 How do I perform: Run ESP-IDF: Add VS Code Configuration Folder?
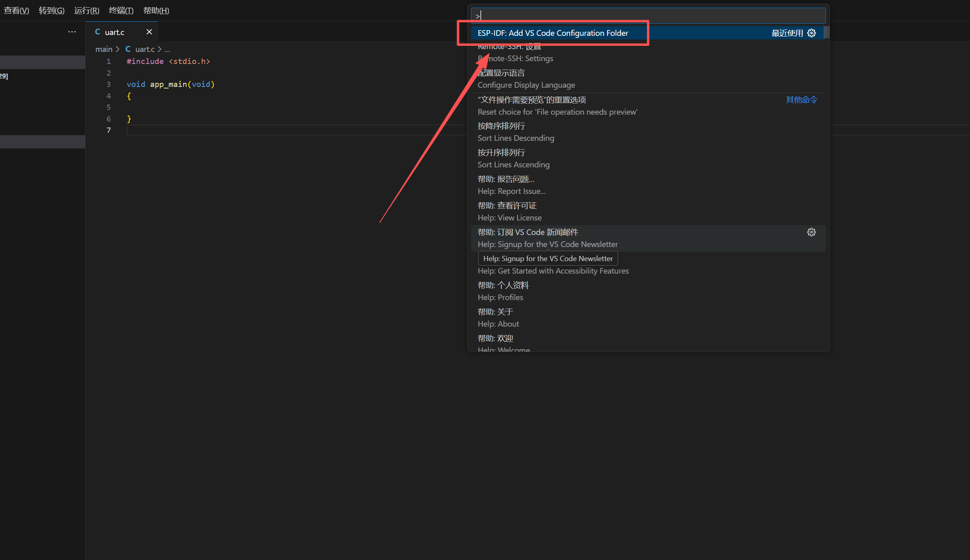552,33
